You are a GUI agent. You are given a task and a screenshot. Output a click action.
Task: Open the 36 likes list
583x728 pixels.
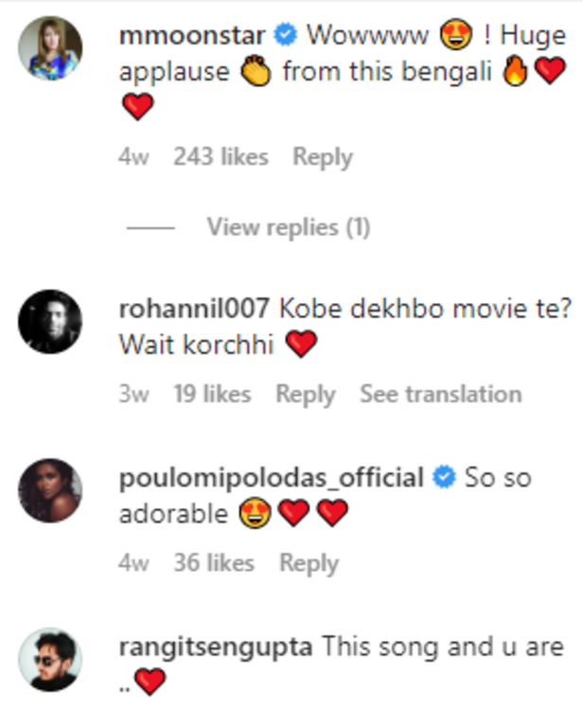[214, 562]
